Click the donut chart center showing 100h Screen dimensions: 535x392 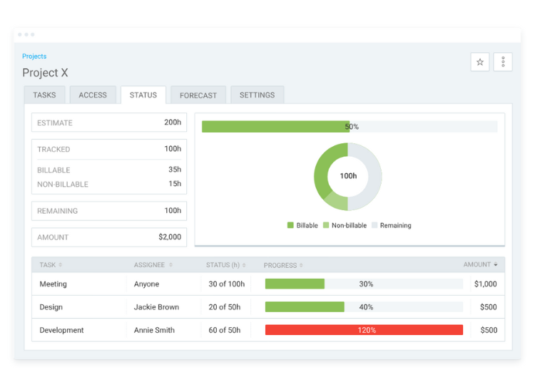(348, 176)
